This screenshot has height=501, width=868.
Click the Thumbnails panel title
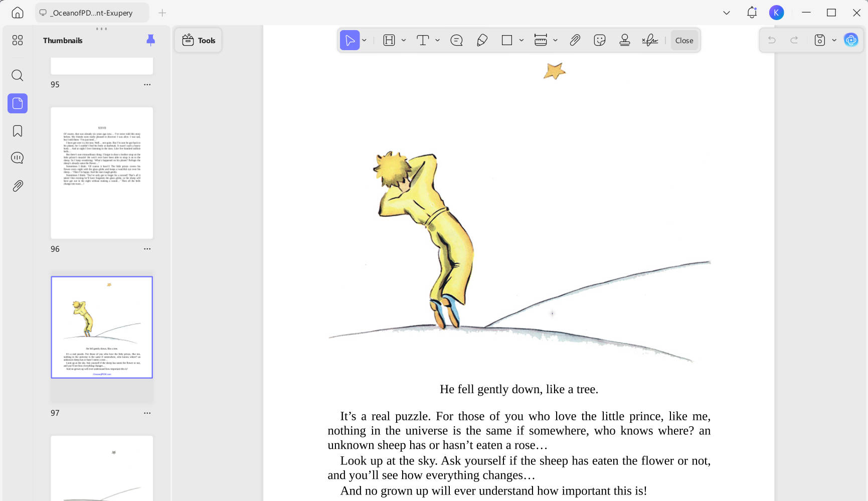click(63, 41)
